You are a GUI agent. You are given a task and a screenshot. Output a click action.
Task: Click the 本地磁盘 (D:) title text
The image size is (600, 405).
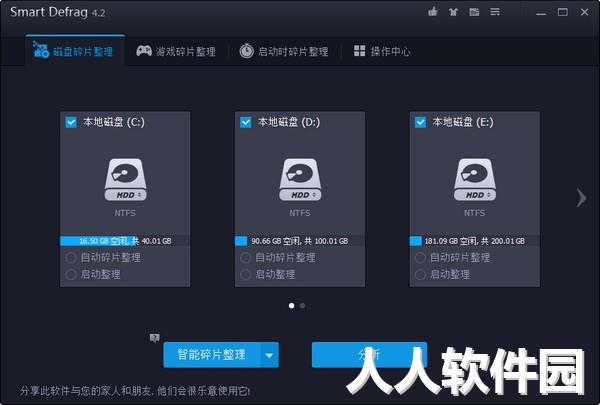[289, 122]
